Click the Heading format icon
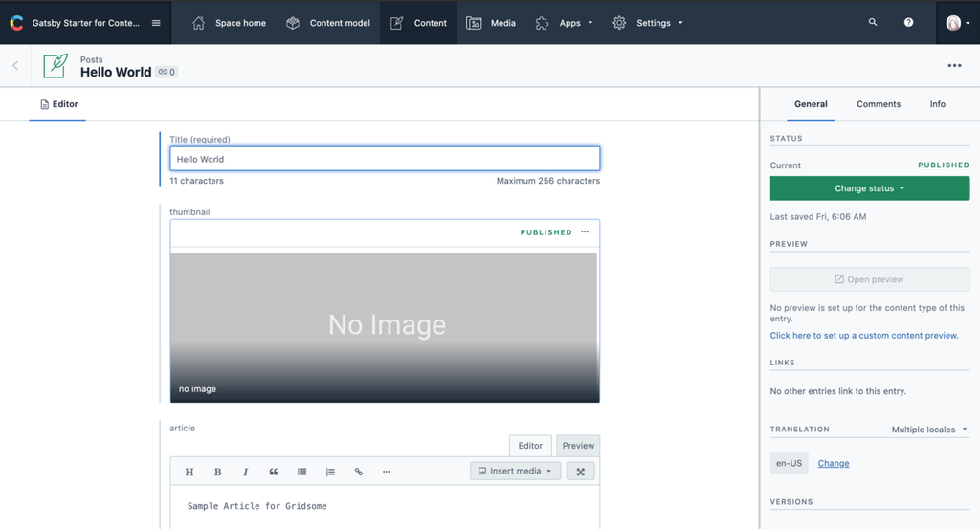This screenshot has height=529, width=980. point(189,472)
